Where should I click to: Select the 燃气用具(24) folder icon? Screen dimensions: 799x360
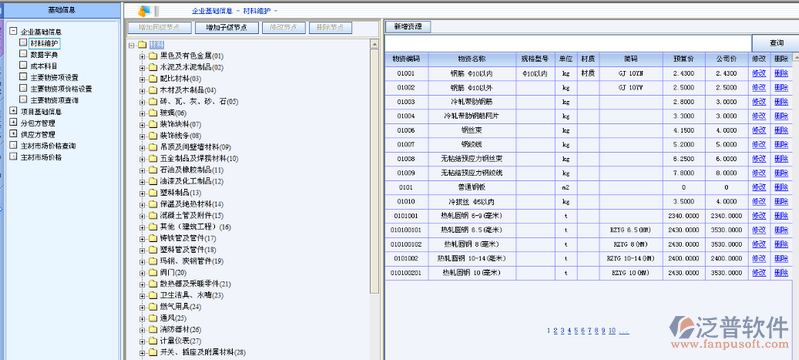point(153,306)
